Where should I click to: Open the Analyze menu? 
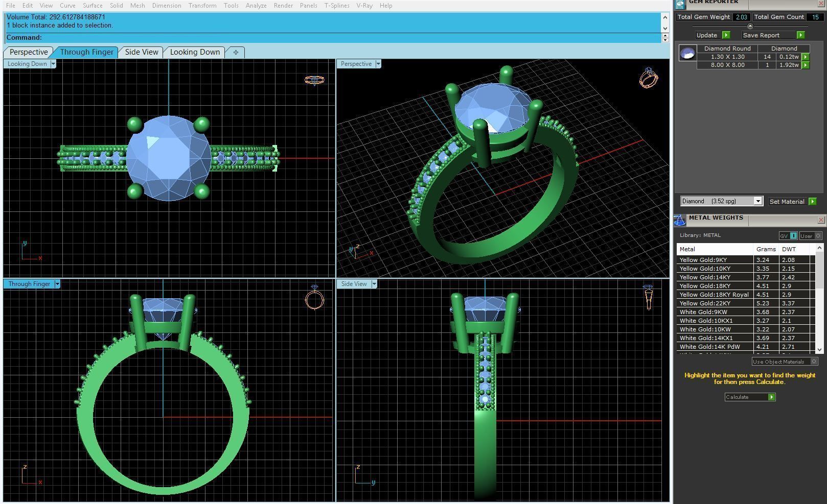[x=256, y=6]
